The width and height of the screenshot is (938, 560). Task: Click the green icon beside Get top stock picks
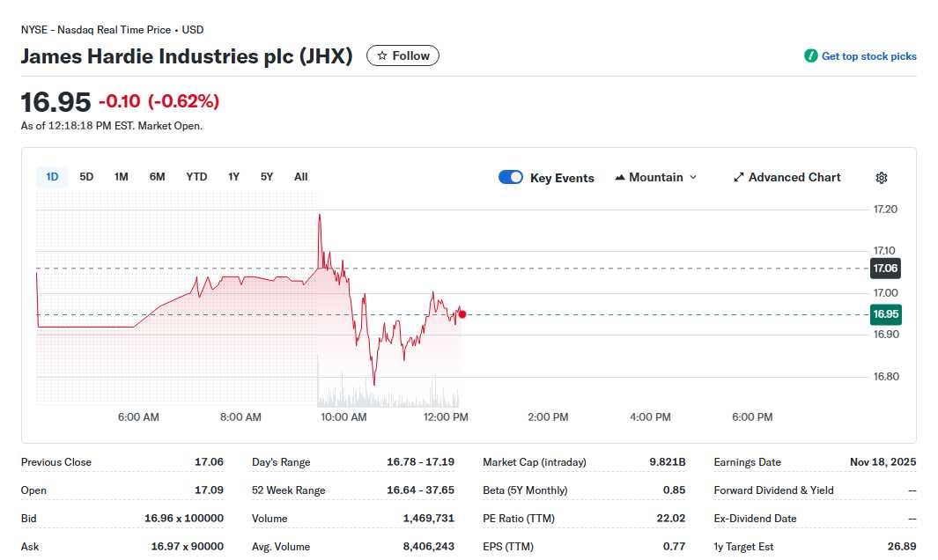(x=809, y=55)
